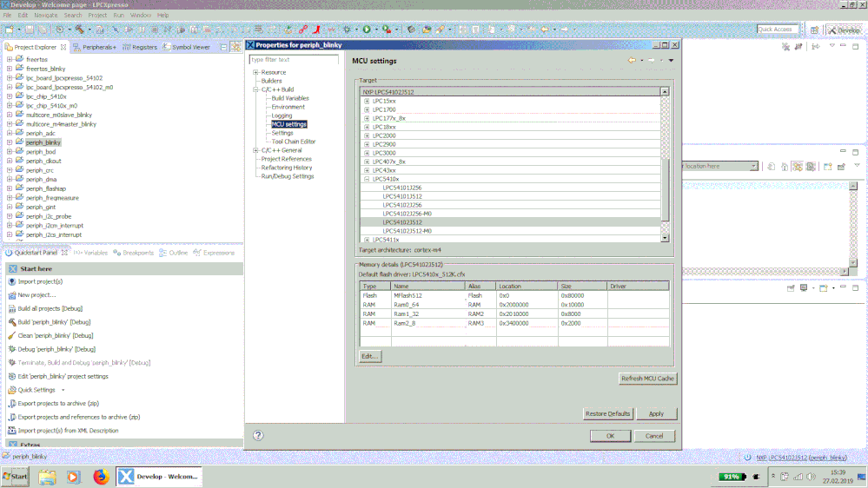Click the Export projects to archive icon
This screenshot has height=488, width=868.
(x=12, y=404)
